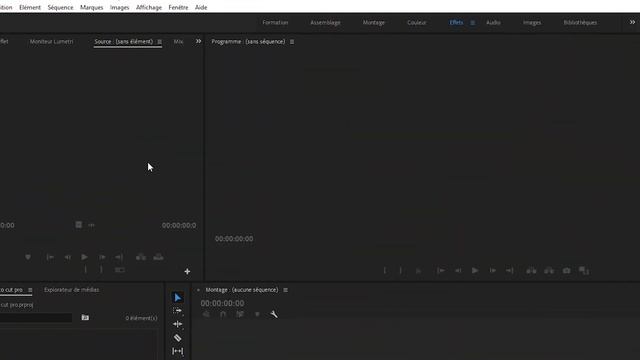The image size is (640, 360).
Task: Select the Track Select Forward tool
Action: coord(178,311)
